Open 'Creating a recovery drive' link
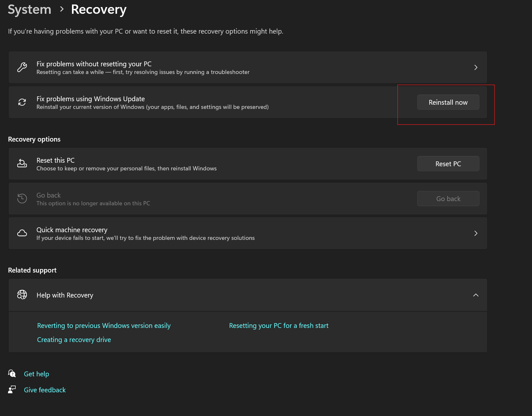Screen dimensions: 532x416 (74, 340)
